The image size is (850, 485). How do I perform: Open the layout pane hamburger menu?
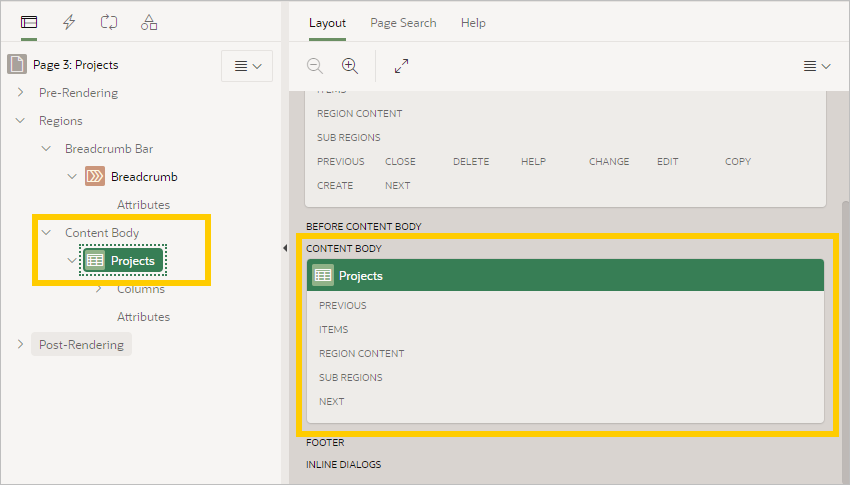tap(817, 66)
